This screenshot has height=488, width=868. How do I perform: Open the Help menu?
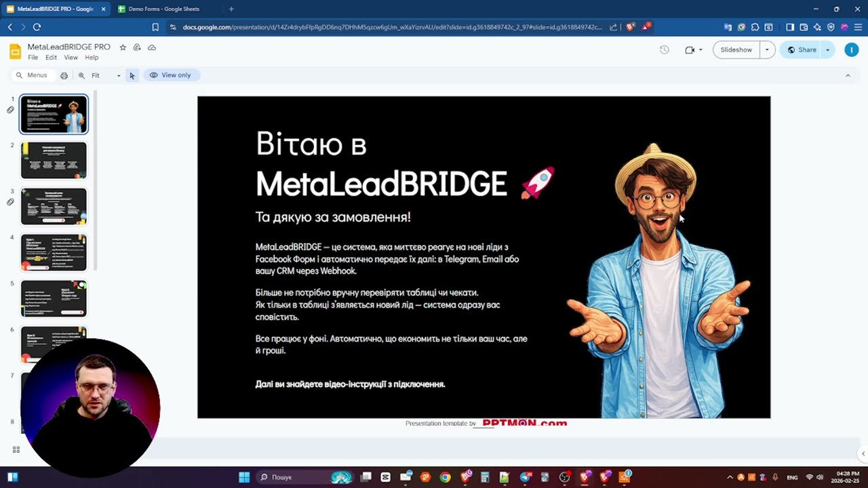click(92, 58)
